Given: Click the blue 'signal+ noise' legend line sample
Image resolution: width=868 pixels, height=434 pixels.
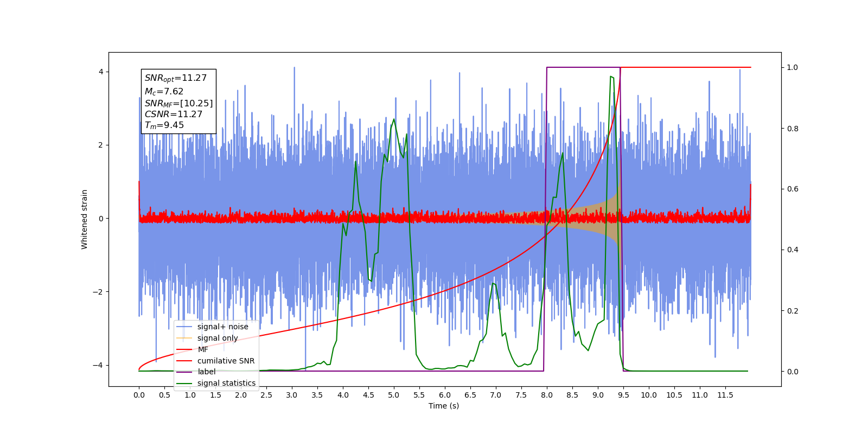Looking at the screenshot, I should click(185, 327).
